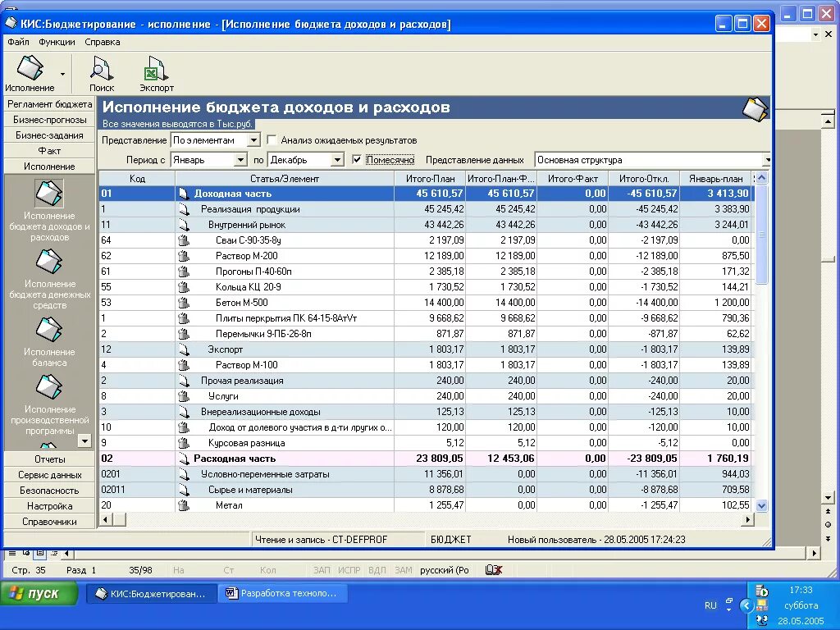
Task: Click the table's vertical scrollbar down arrow
Action: pyautogui.click(x=761, y=505)
